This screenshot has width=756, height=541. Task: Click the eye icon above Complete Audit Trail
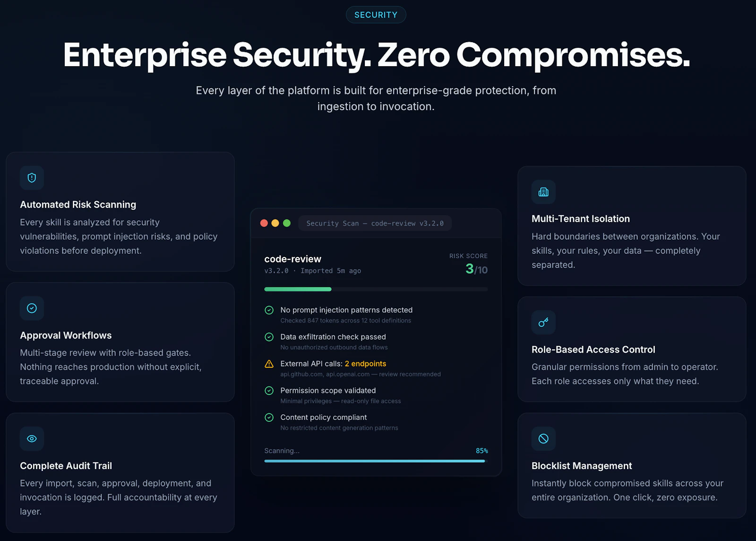point(32,439)
